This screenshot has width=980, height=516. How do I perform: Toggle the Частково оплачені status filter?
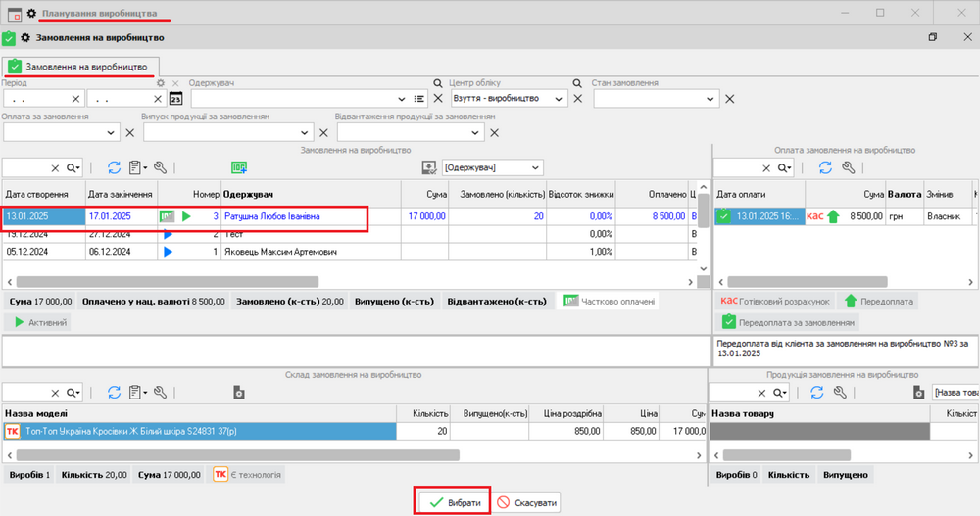[x=608, y=302]
